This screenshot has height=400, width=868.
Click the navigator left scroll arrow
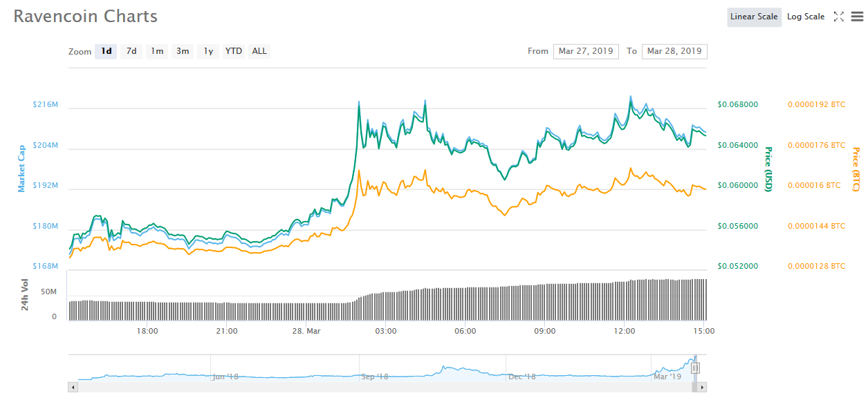click(x=72, y=388)
